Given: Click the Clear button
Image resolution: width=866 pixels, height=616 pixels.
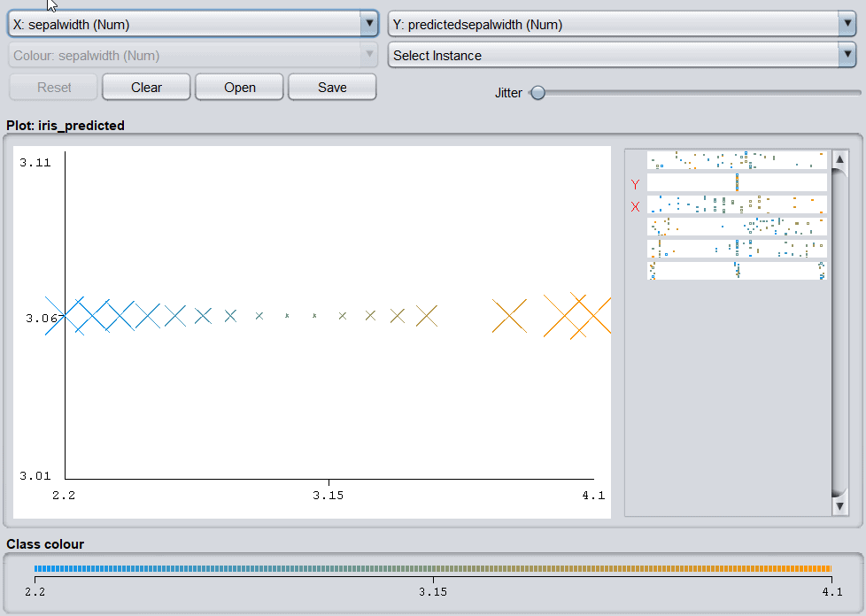Looking at the screenshot, I should [x=146, y=88].
